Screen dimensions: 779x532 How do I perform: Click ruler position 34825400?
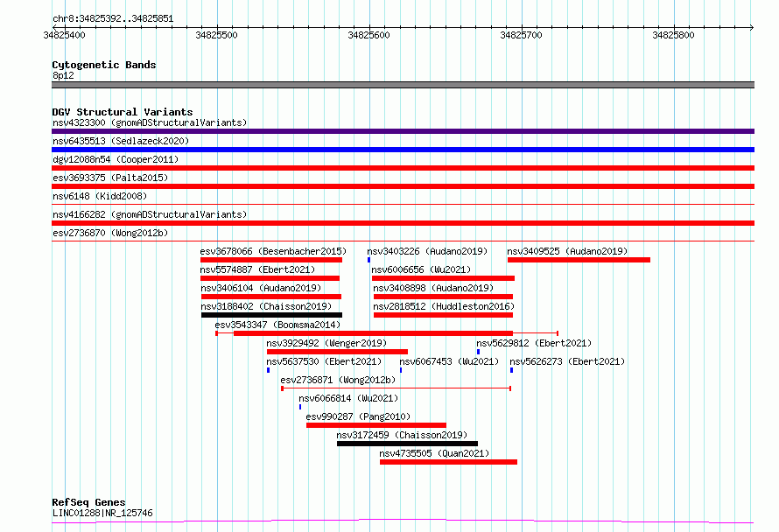(64, 35)
